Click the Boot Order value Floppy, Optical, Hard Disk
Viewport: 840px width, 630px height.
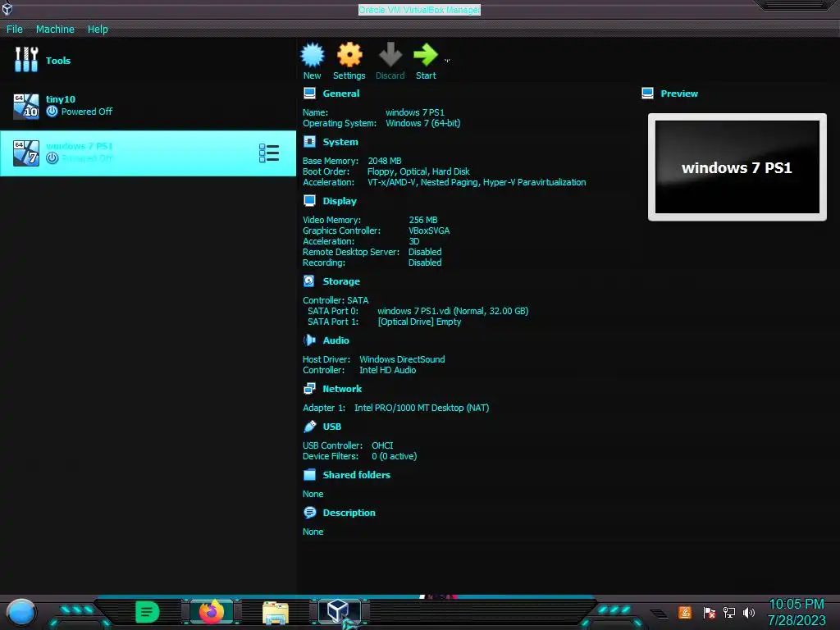(x=418, y=171)
